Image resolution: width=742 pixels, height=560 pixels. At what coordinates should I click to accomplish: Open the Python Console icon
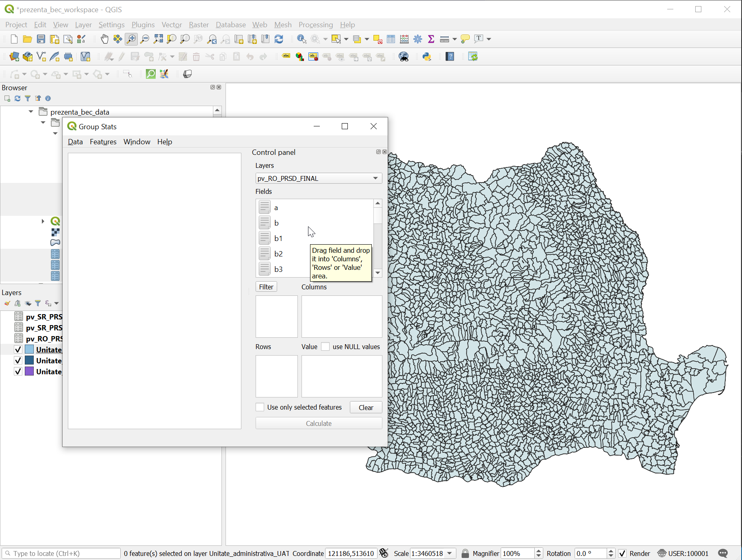point(427,56)
